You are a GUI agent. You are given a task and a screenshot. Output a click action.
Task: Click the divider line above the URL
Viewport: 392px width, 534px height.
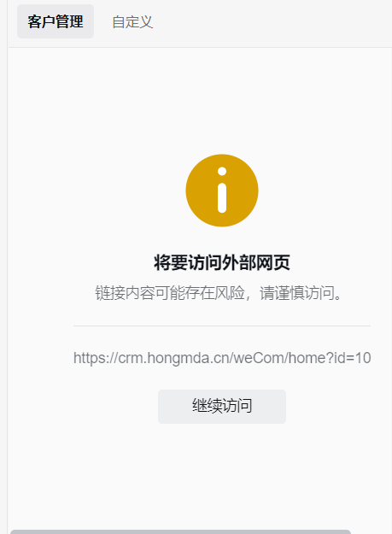pyautogui.click(x=222, y=326)
